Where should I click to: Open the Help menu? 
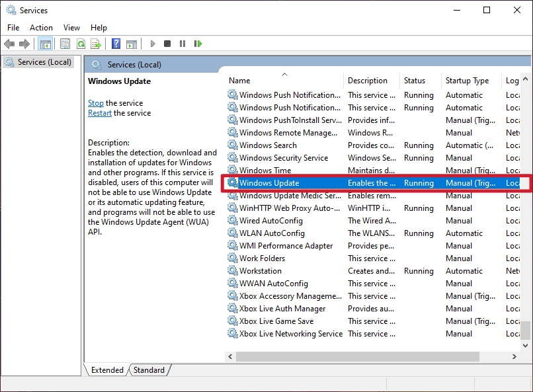(x=99, y=28)
